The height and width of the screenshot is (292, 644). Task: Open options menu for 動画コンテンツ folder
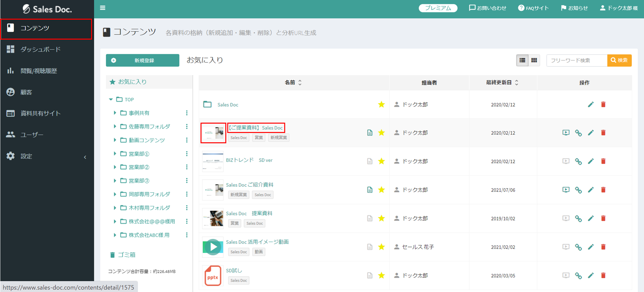187,140
